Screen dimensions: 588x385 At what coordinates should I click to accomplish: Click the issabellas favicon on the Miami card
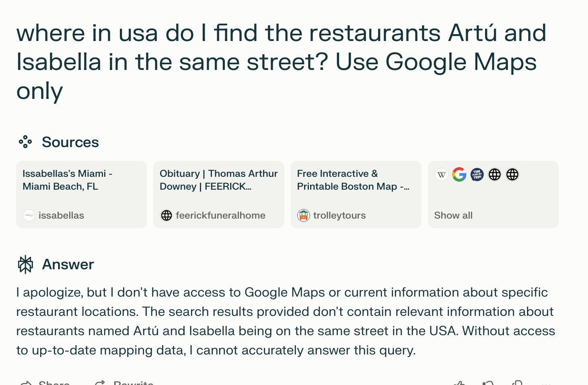pyautogui.click(x=29, y=215)
